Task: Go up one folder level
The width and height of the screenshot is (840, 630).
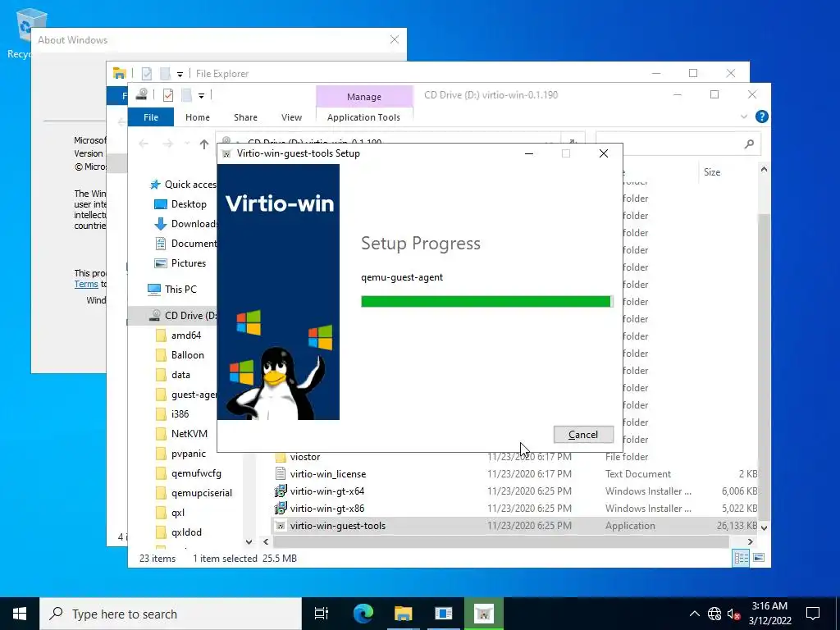Action: 204,144
